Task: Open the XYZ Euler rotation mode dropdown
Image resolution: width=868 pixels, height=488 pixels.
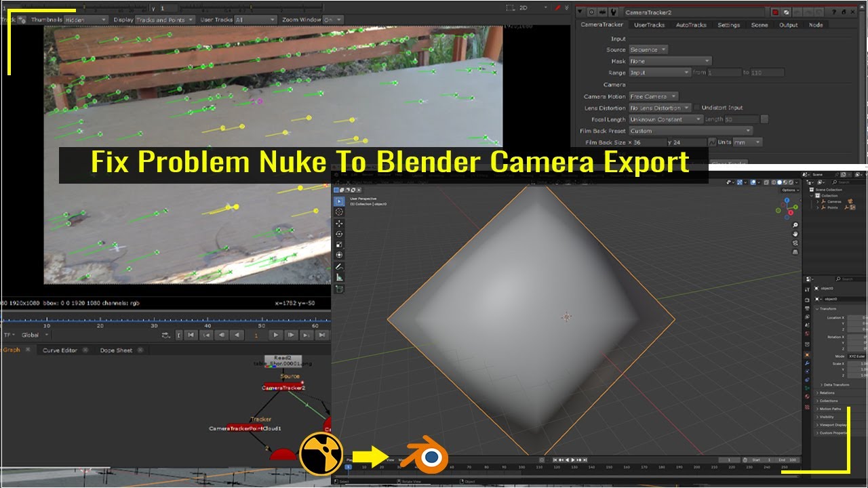Action: [857, 356]
